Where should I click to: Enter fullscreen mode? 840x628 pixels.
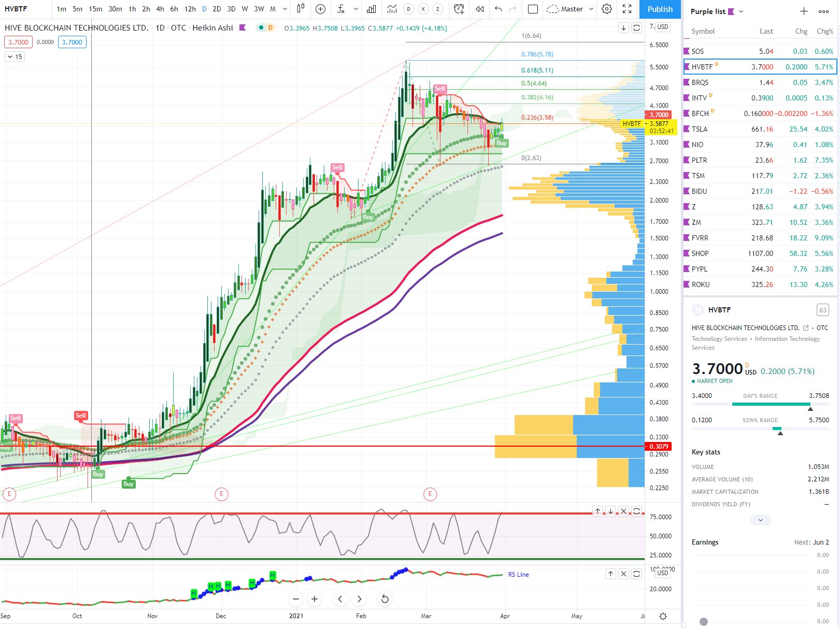[627, 9]
